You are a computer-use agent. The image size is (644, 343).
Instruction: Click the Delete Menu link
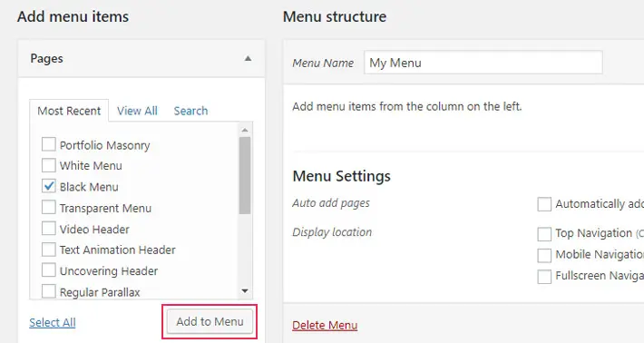coord(325,325)
